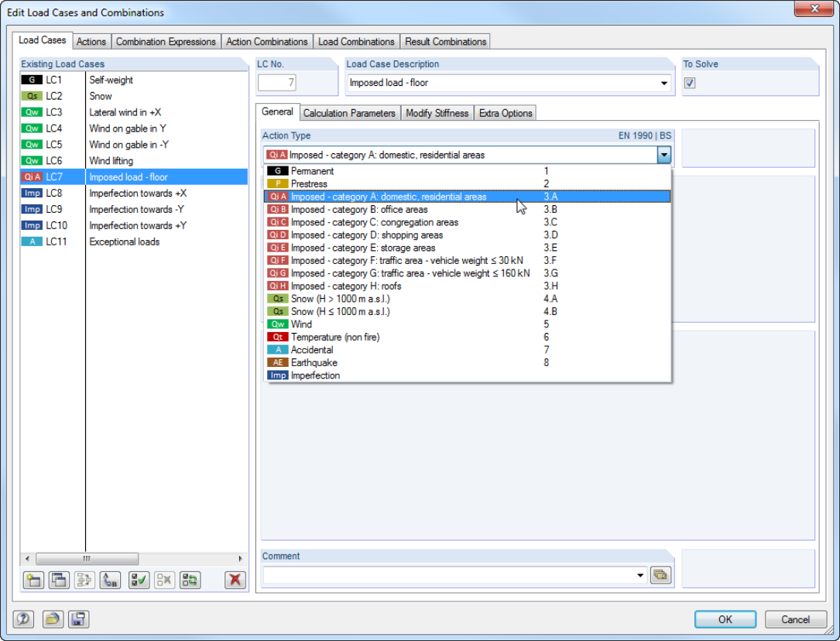Choose Imposed category C: congregation areas
840x641 pixels.
[x=467, y=222]
